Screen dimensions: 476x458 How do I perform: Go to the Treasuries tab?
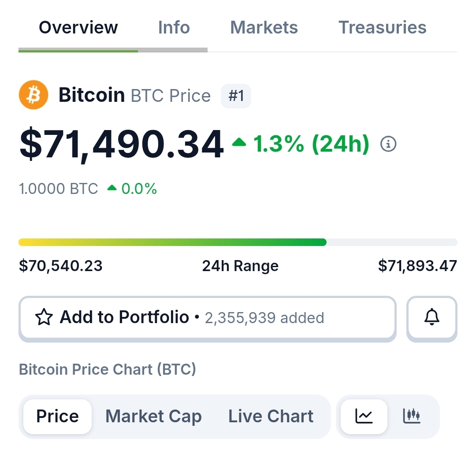click(x=382, y=28)
